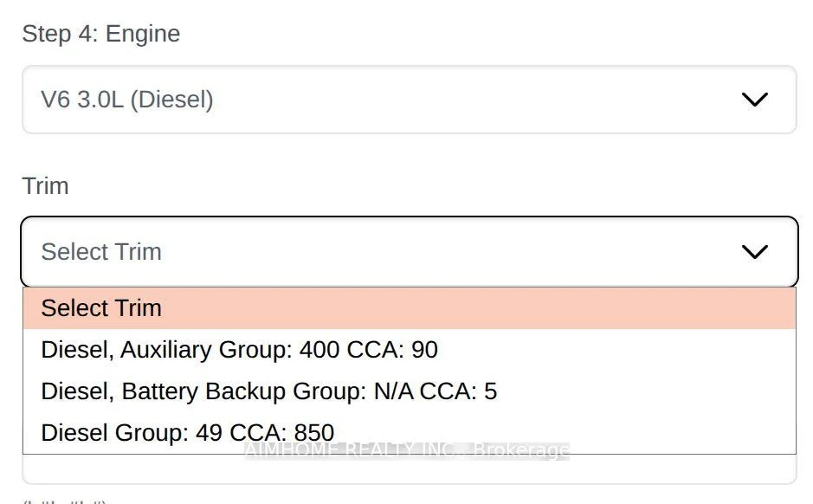Choose the highlighted Select Trim placeholder option
The height and width of the screenshot is (504, 813).
pos(409,308)
